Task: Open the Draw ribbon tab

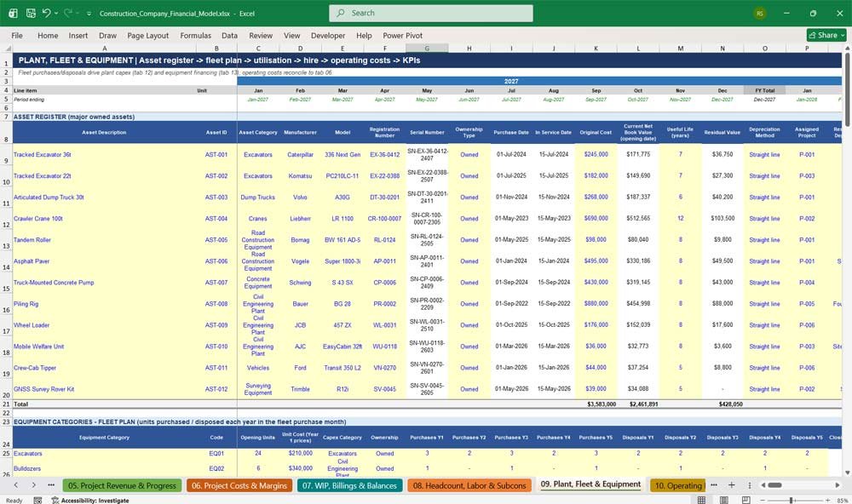Action: [107, 35]
